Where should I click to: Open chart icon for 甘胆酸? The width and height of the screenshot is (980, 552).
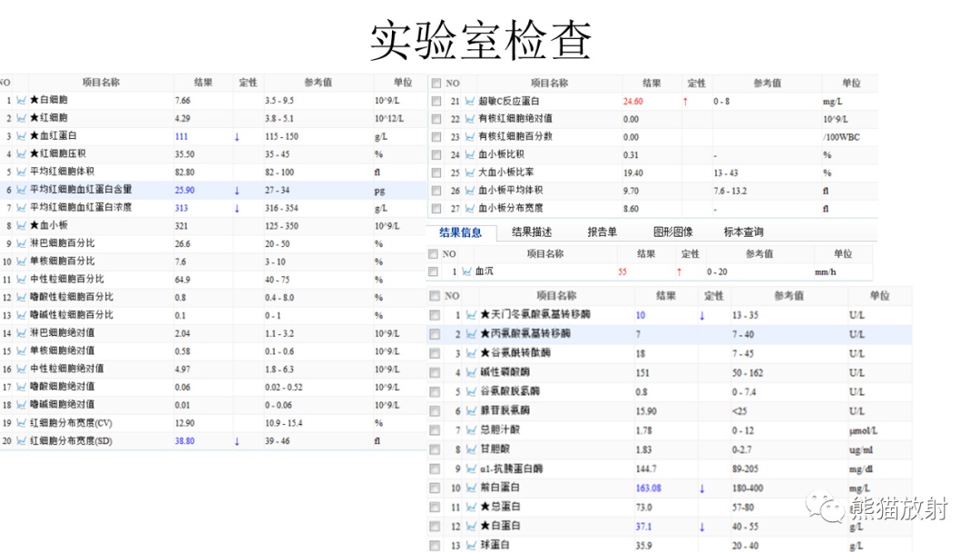pyautogui.click(x=471, y=449)
